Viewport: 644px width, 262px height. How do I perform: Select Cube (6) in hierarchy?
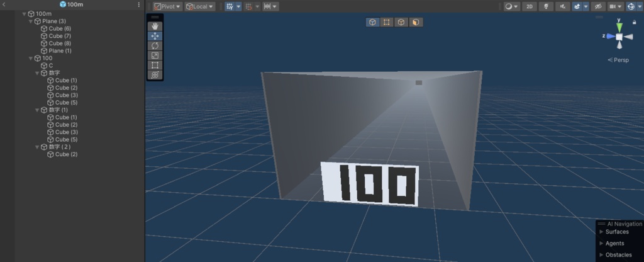60,29
